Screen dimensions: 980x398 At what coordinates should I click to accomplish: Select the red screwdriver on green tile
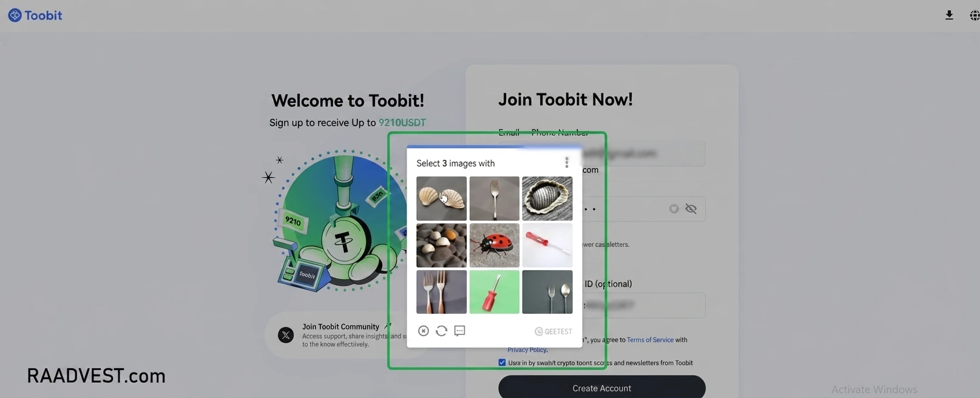(495, 292)
